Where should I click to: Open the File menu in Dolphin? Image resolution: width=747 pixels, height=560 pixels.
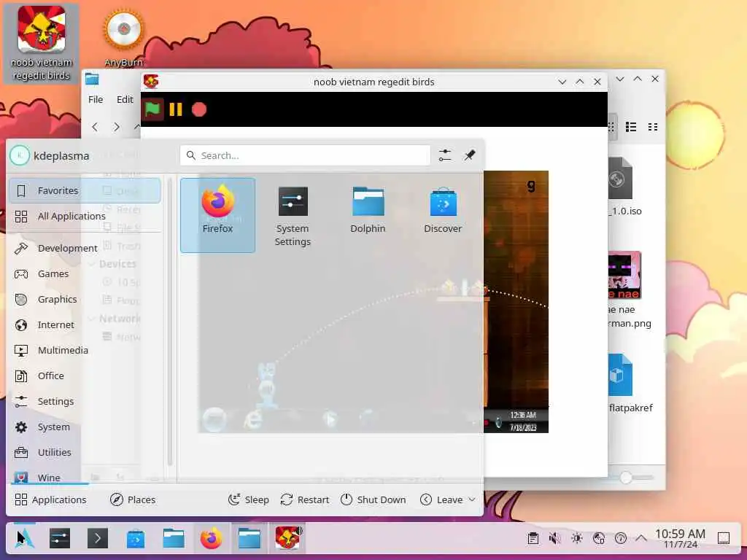[96, 99]
